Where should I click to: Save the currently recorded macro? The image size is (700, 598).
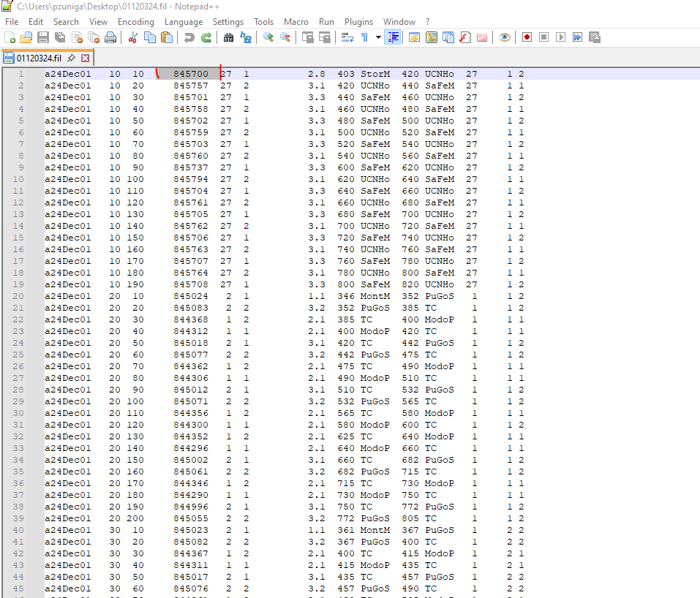594,37
